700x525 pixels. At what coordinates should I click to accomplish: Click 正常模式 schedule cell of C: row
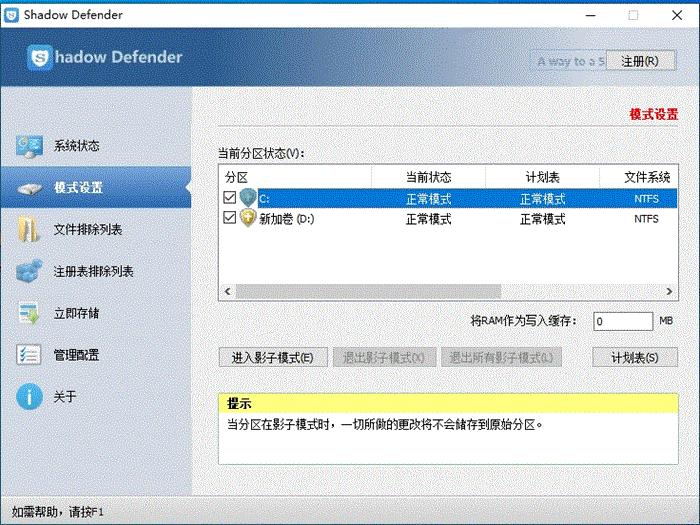(x=542, y=199)
